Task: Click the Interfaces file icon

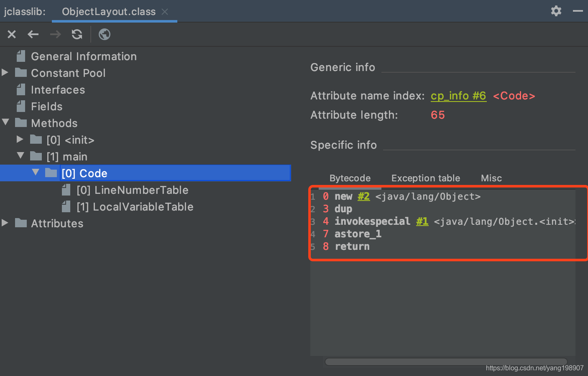Action: coord(21,89)
